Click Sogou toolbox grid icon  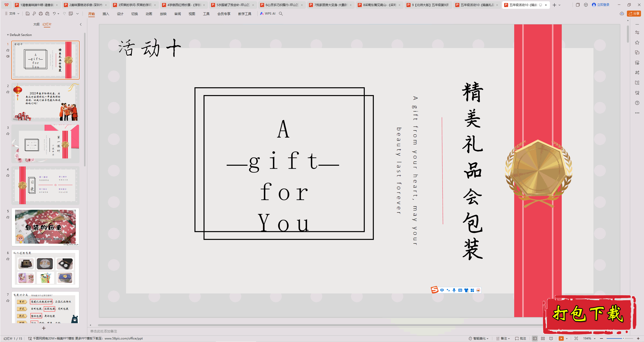(x=472, y=290)
